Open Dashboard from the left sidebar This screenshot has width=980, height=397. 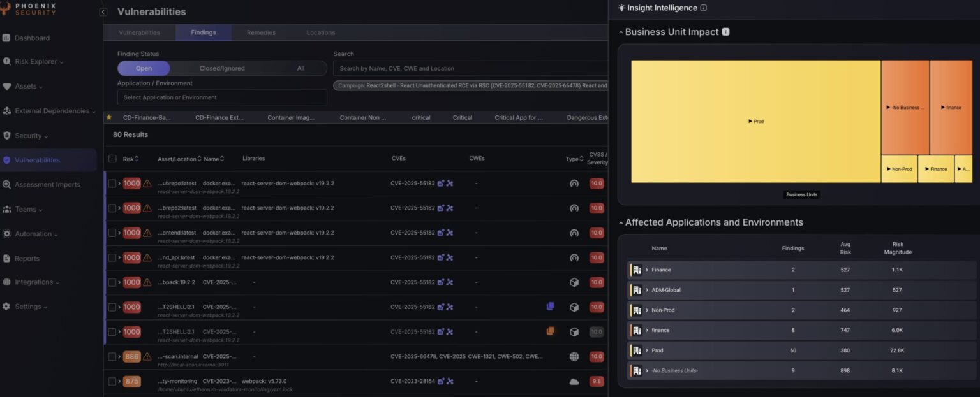(33, 38)
